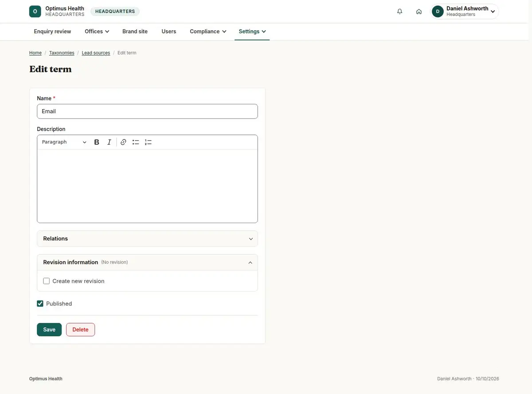Enable the Create new revision checkbox
Image resolution: width=532 pixels, height=394 pixels.
point(47,281)
